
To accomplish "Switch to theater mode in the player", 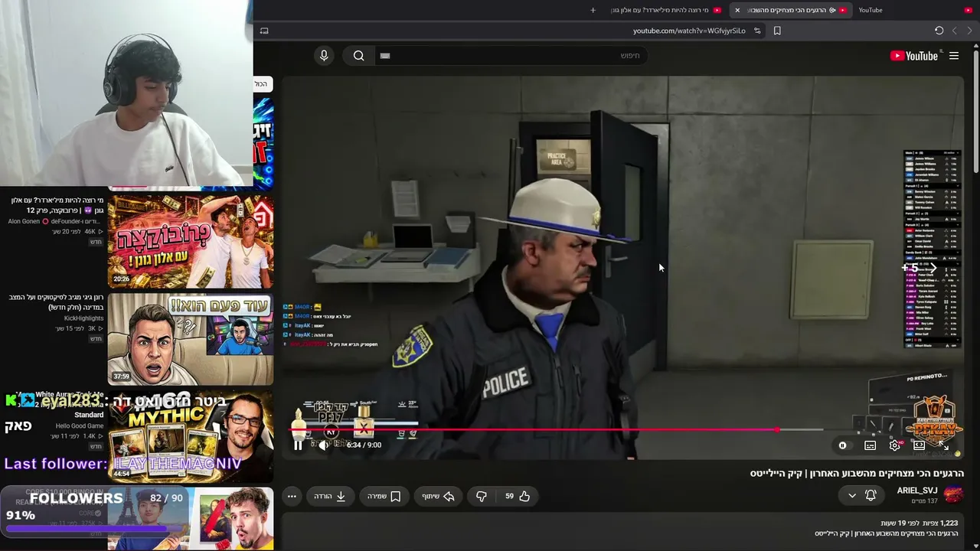I will pos(919,445).
